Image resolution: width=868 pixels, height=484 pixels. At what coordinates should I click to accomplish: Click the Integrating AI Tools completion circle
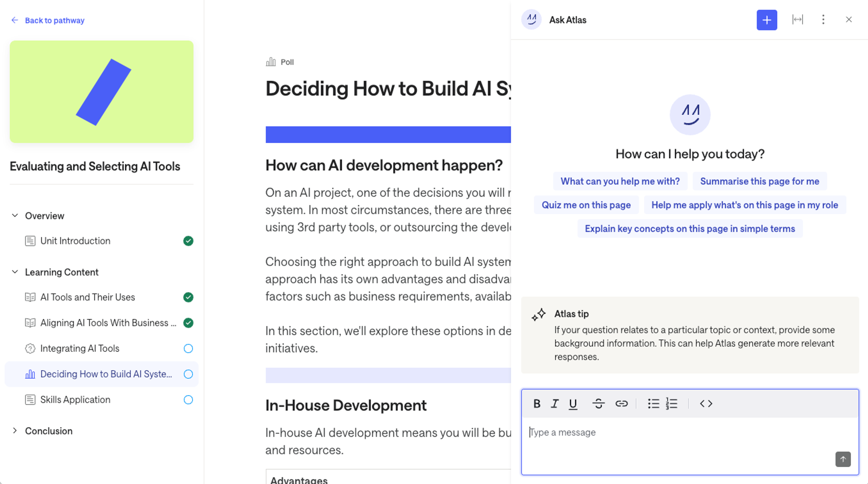tap(188, 348)
